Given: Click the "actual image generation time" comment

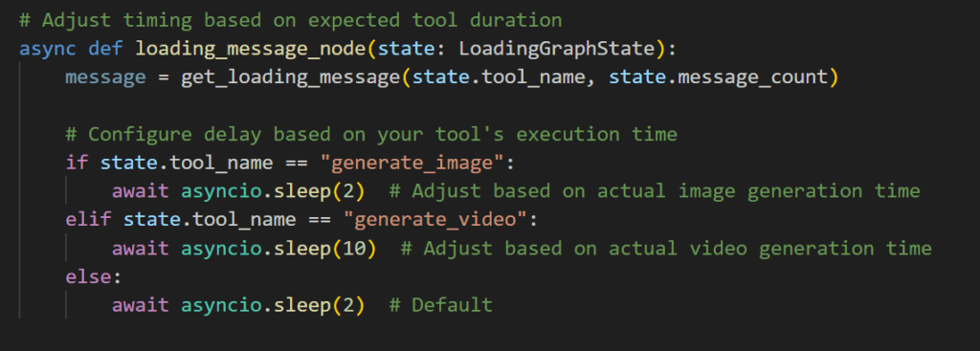Looking at the screenshot, I should (x=759, y=191).
